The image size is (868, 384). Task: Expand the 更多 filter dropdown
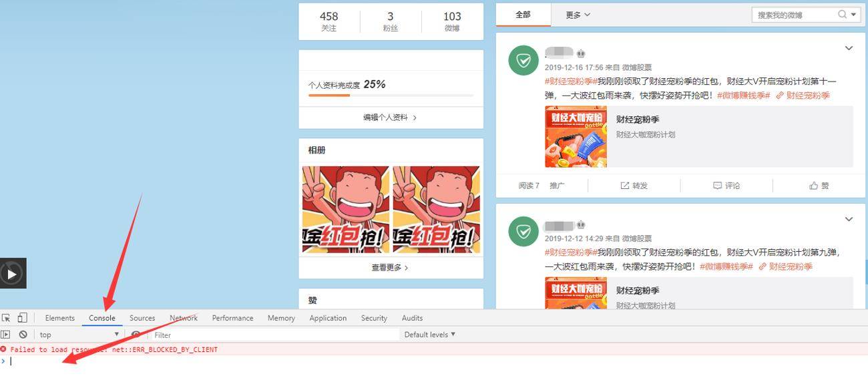pos(578,15)
